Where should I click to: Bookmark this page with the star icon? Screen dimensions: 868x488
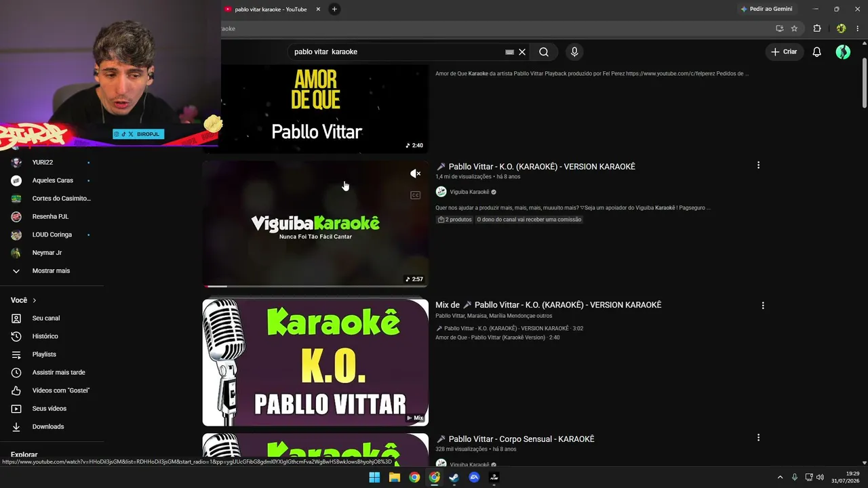794,28
